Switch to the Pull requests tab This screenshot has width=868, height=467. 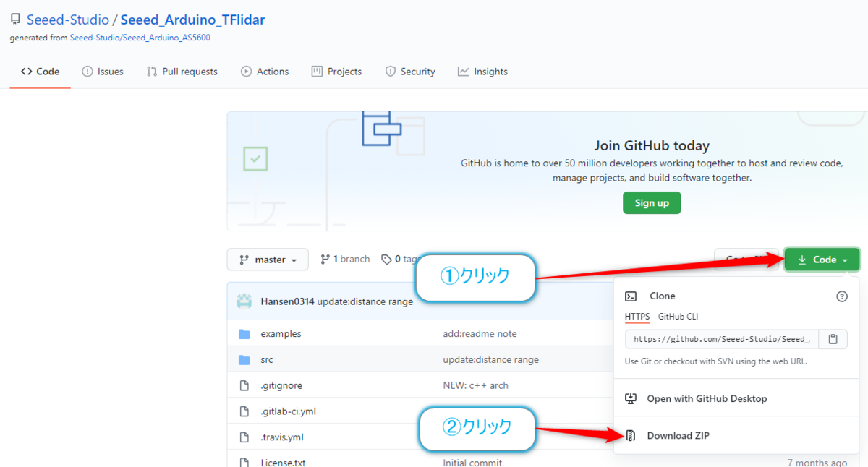182,72
